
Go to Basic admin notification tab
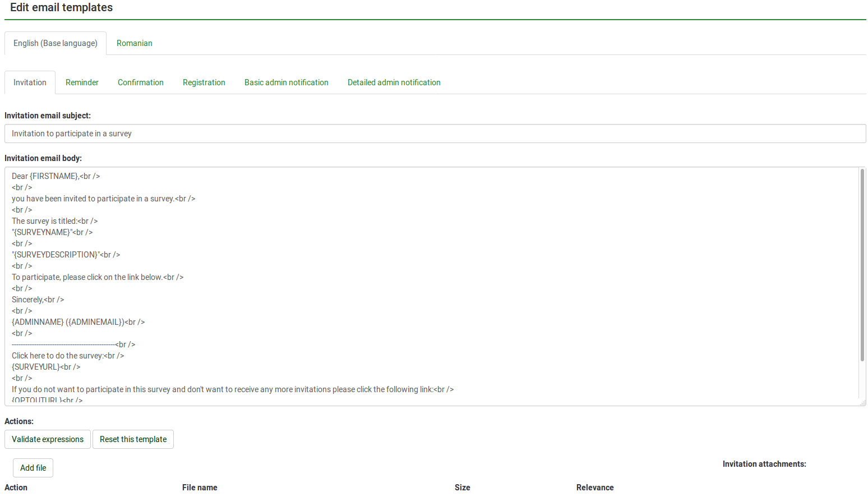point(287,82)
